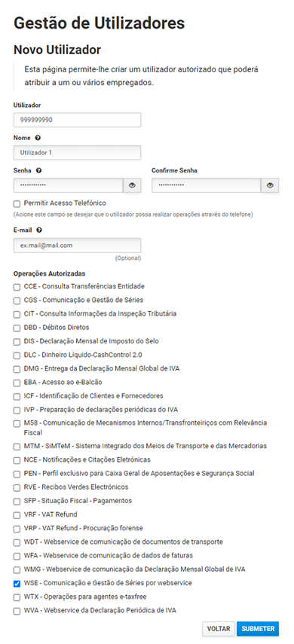Enable EBA Acesso ao e-Balcão

pos(17,383)
